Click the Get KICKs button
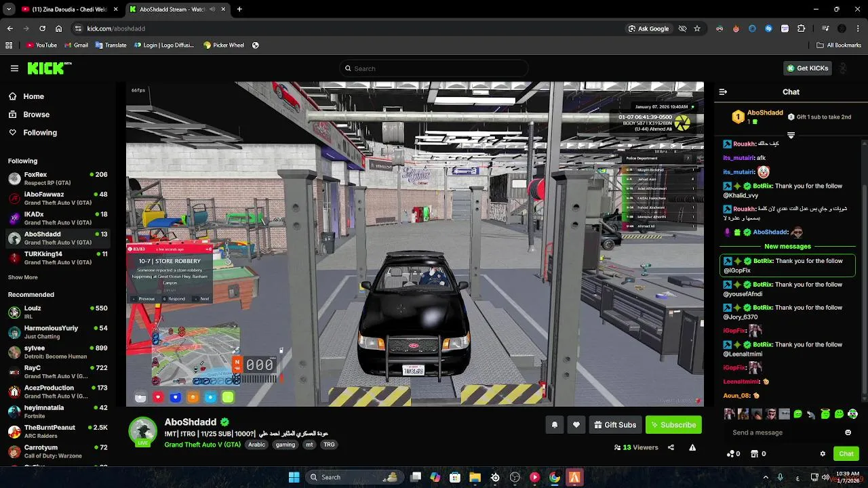Viewport: 868px width, 488px height. click(x=807, y=68)
